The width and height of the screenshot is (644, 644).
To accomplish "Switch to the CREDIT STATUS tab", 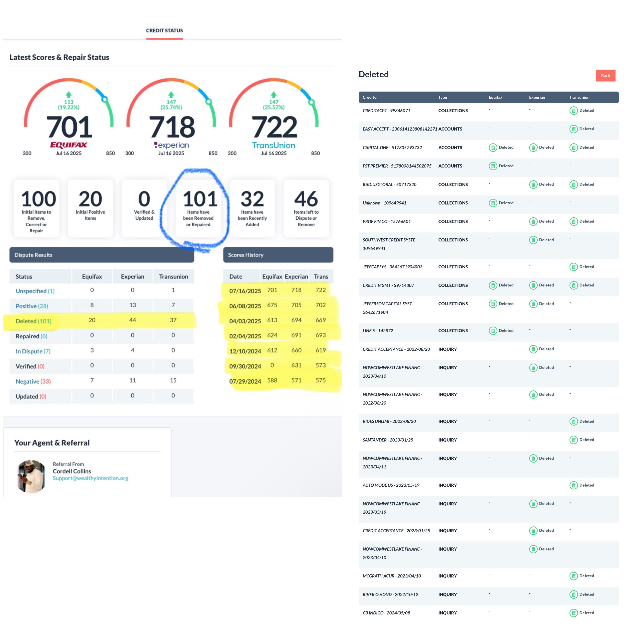I will pyautogui.click(x=164, y=30).
